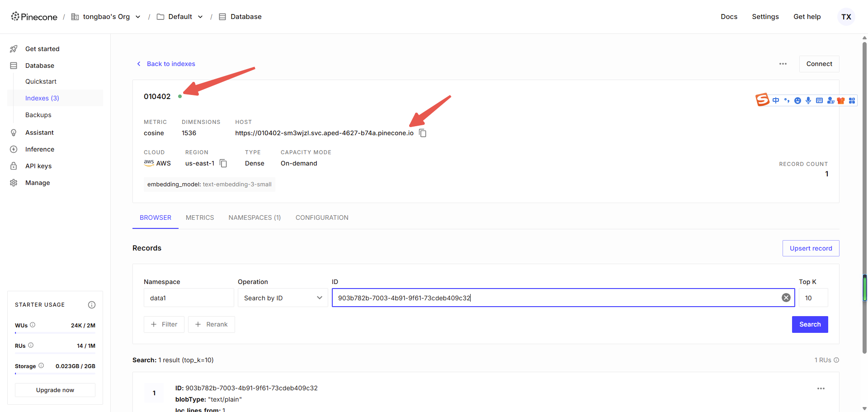Viewport: 868px width, 412px height.
Task: Click the Manage gear icon
Action: tap(14, 183)
